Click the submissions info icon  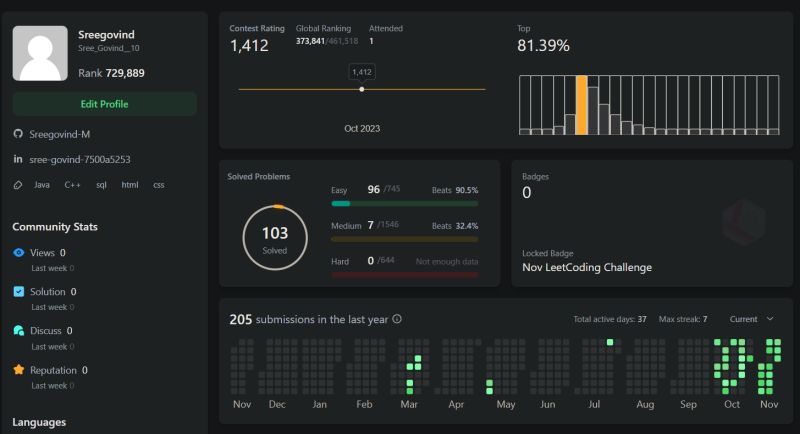pos(397,319)
